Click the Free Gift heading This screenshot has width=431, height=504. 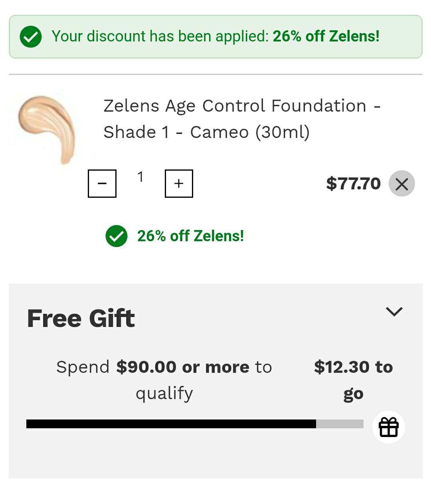tap(81, 319)
